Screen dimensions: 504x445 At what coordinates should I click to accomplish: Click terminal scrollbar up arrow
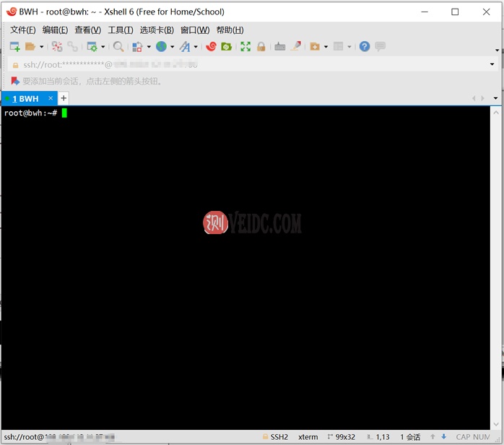[496, 113]
